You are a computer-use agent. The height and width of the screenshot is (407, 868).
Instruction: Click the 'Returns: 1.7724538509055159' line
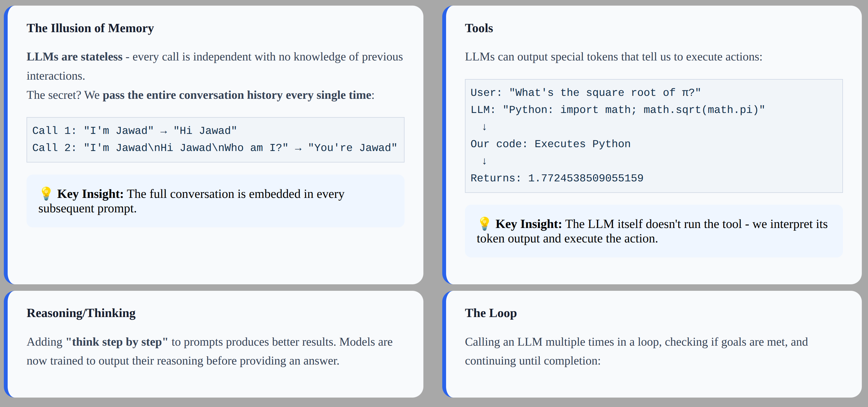click(x=557, y=178)
